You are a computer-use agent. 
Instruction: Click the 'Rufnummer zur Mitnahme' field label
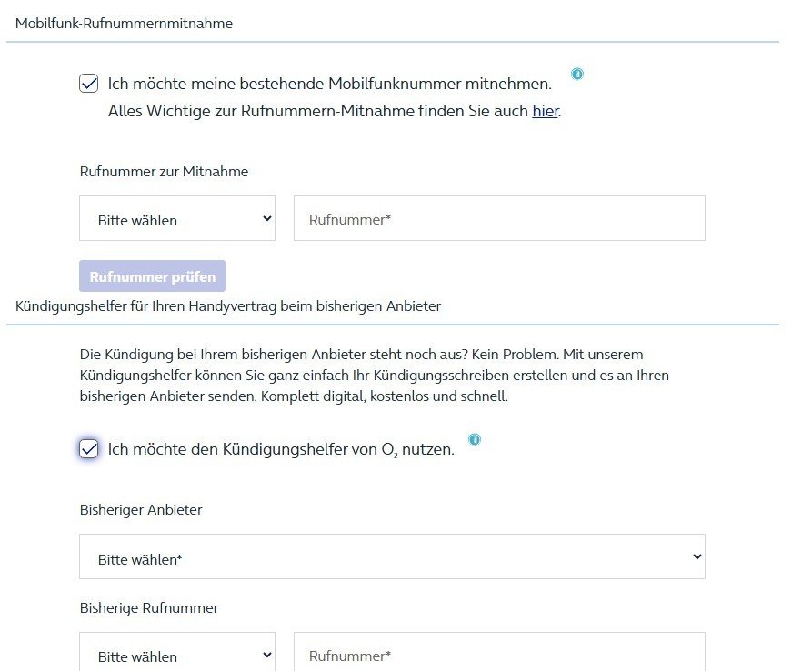(164, 172)
